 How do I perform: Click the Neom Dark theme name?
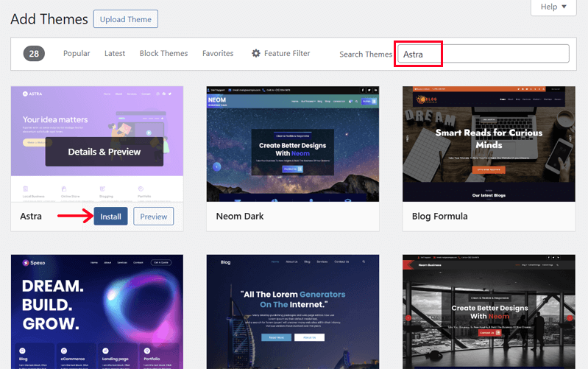point(240,217)
